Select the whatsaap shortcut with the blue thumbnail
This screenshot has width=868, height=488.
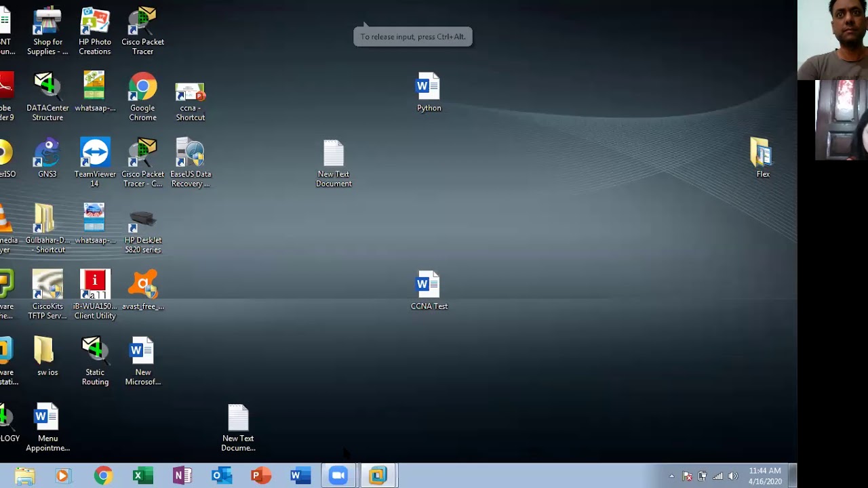95,224
